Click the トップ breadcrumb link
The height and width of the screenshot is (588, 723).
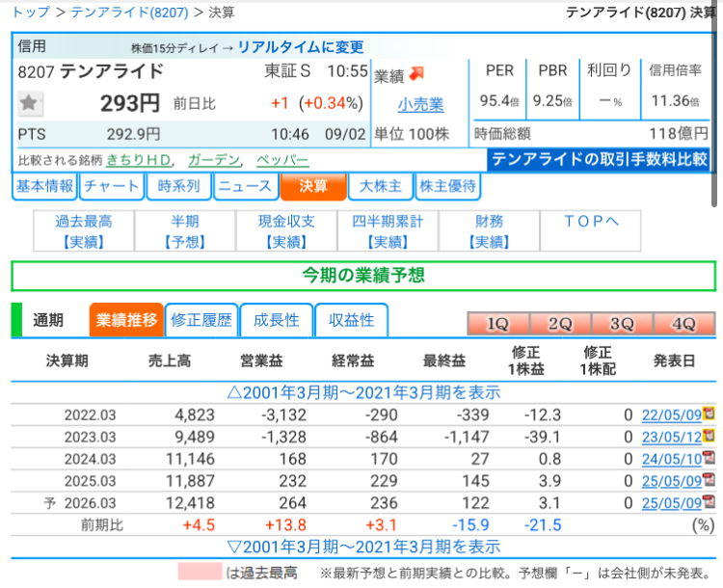pyautogui.click(x=31, y=12)
